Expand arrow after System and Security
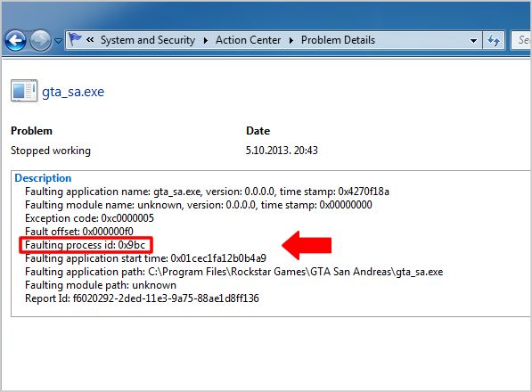This screenshot has height=392, width=532. tap(206, 40)
